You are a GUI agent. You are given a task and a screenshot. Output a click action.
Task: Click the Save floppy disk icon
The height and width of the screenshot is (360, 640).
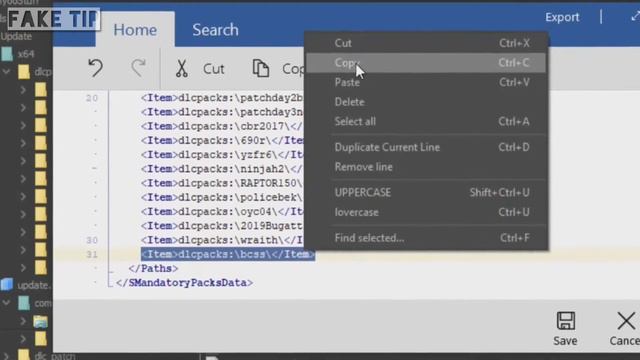point(566,321)
